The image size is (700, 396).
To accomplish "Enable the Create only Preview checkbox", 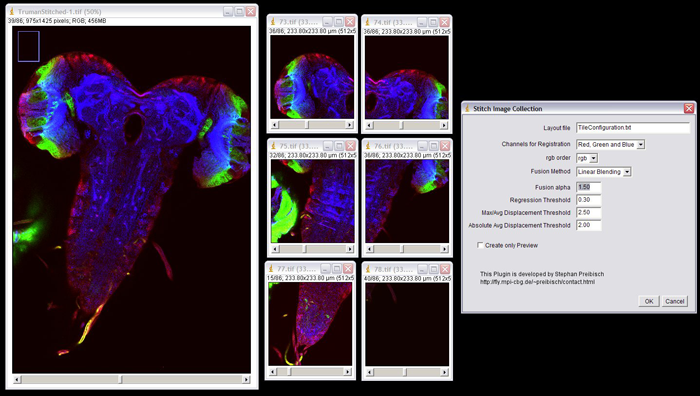I will click(480, 245).
